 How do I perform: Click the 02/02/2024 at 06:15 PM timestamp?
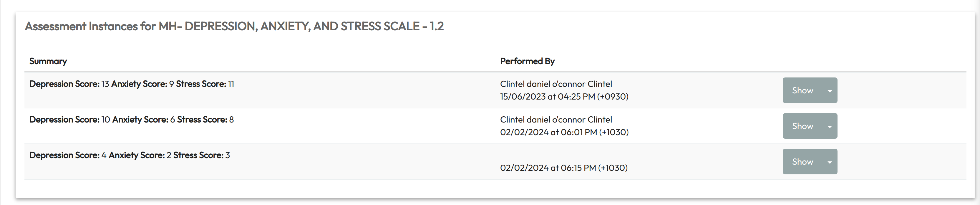pos(563,168)
